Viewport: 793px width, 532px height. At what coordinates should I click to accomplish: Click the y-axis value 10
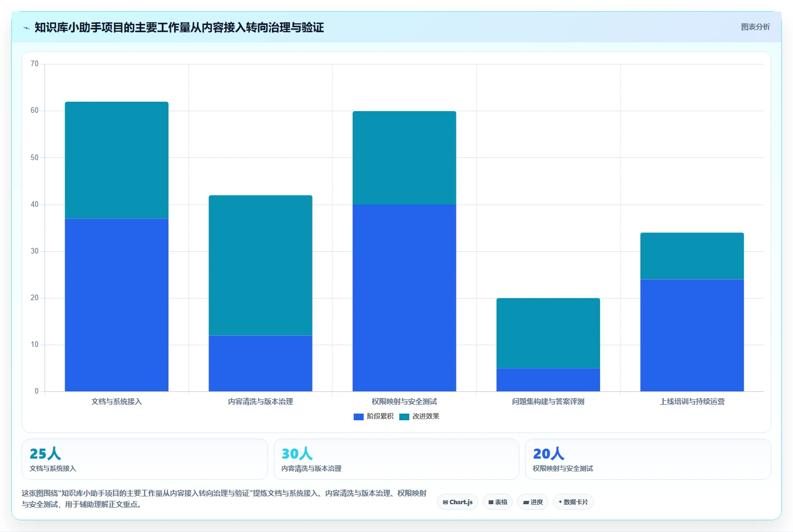coord(34,345)
